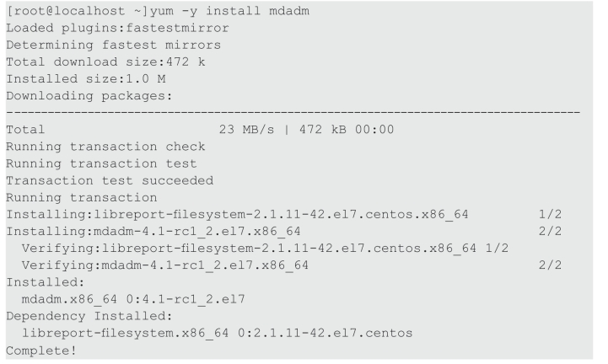Screen dimensions: 608x364
Task: Click Transaction test succeeded line
Action: point(110,180)
